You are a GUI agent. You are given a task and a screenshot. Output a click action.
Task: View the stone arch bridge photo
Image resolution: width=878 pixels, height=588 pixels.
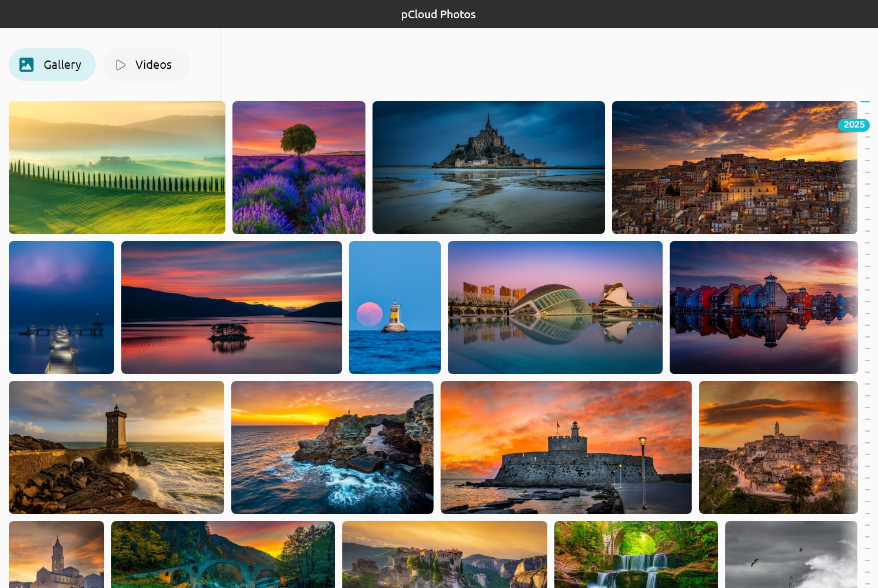[x=223, y=554]
